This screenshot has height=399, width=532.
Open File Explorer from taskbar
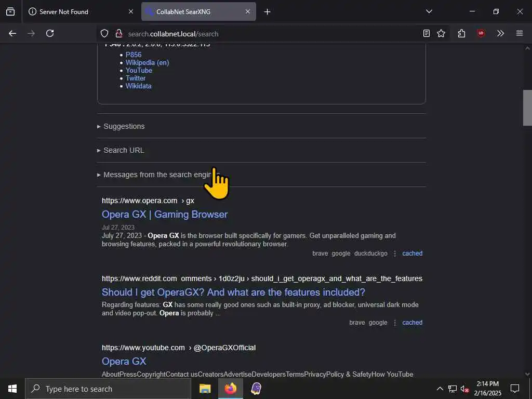205,389
